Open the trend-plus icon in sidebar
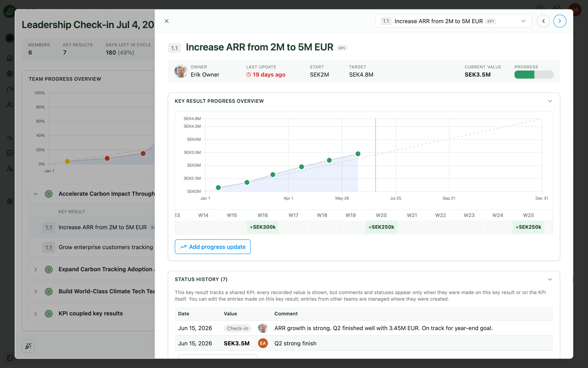The width and height of the screenshot is (588, 368). pyautogui.click(x=10, y=138)
